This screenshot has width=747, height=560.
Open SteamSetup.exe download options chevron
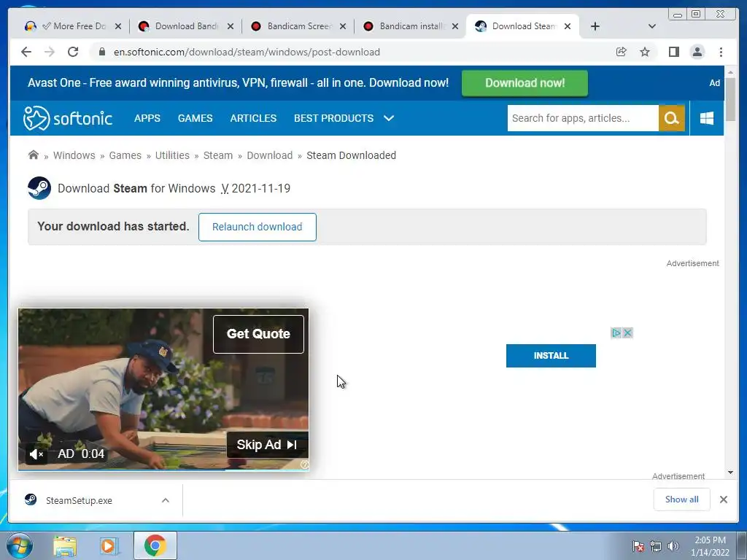(166, 500)
